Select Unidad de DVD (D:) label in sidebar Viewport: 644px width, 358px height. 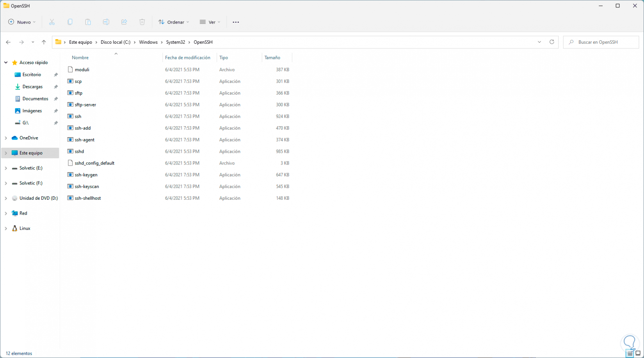tap(39, 198)
